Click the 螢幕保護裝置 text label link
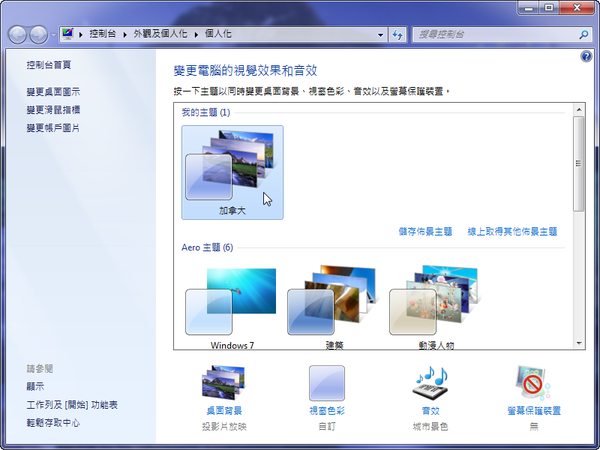The image size is (600, 450). click(534, 411)
